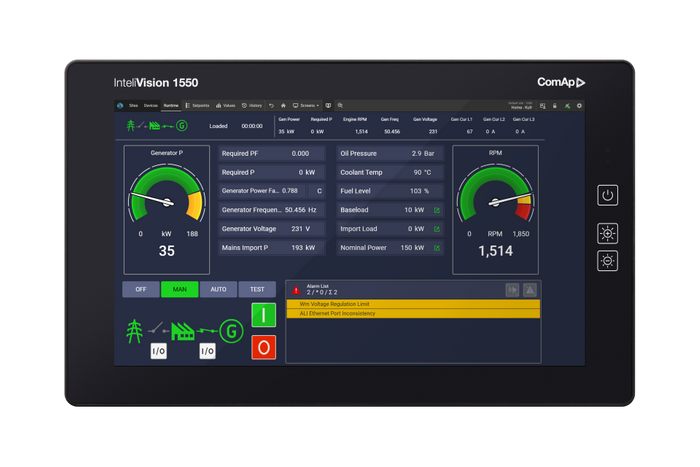The width and height of the screenshot is (700, 467).
Task: Click the Home icon in the toolbar
Action: tap(284, 105)
